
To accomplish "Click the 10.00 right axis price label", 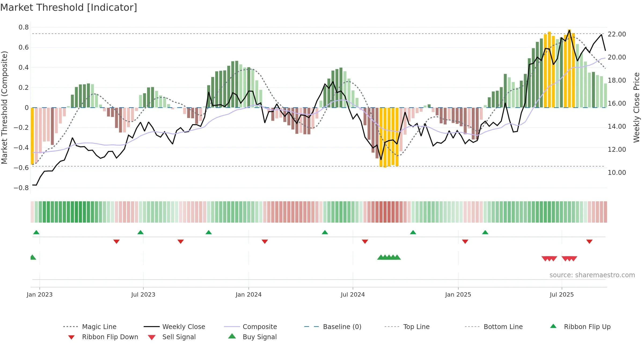I will tap(617, 173).
